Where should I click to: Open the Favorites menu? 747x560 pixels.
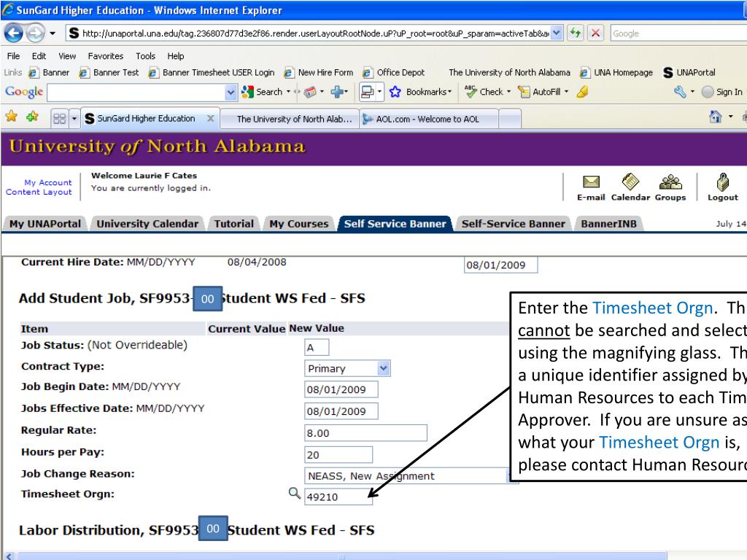(x=105, y=55)
